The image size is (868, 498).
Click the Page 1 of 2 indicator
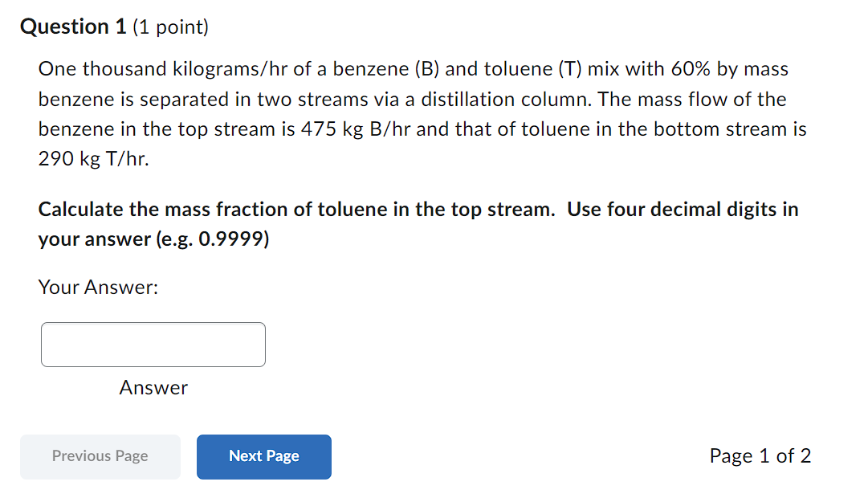click(760, 455)
